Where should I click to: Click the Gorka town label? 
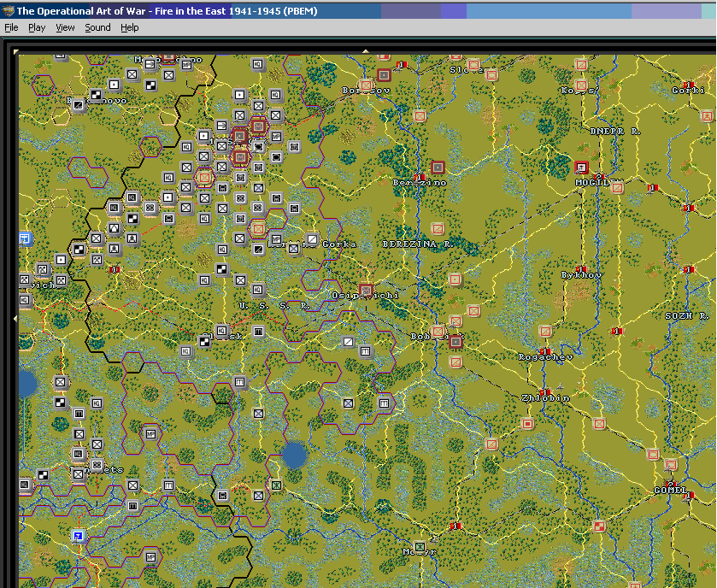[338, 244]
